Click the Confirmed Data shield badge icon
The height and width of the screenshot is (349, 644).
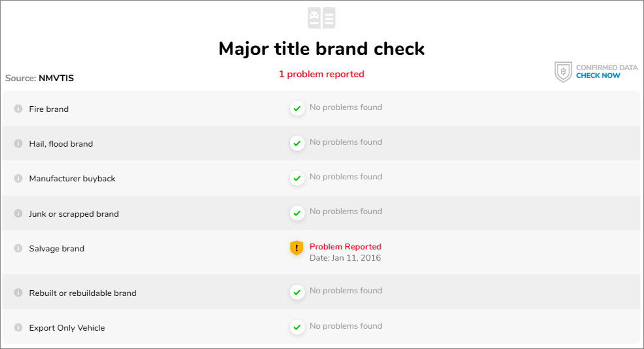point(563,72)
